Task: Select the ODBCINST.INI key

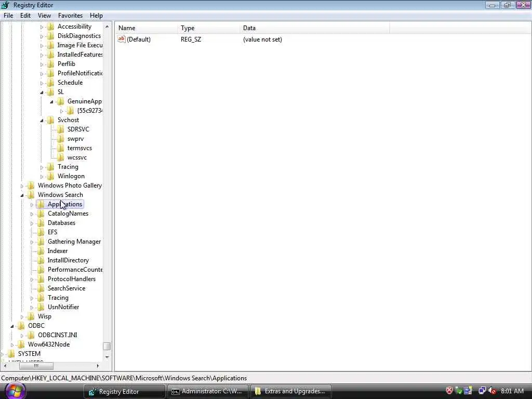Action: click(x=57, y=335)
